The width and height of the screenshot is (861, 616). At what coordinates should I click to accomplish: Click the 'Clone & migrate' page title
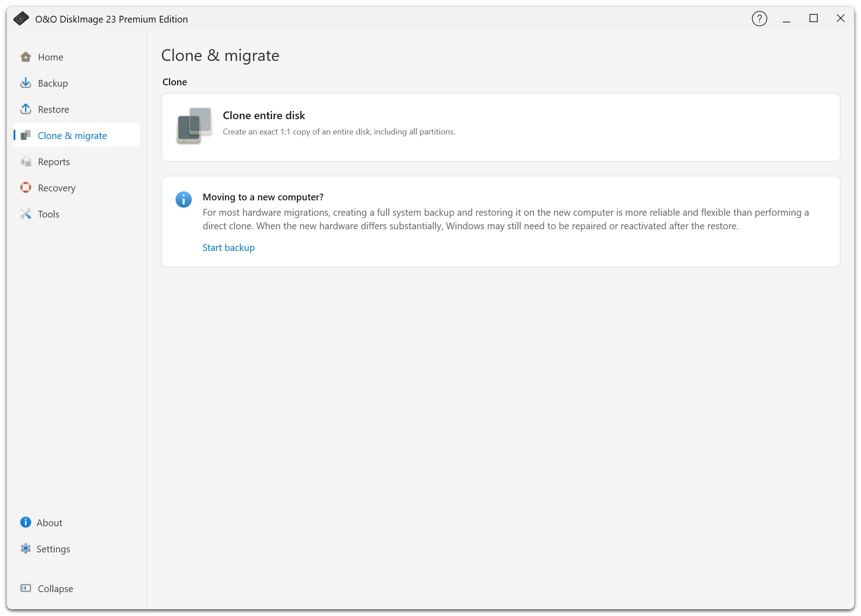tap(220, 56)
